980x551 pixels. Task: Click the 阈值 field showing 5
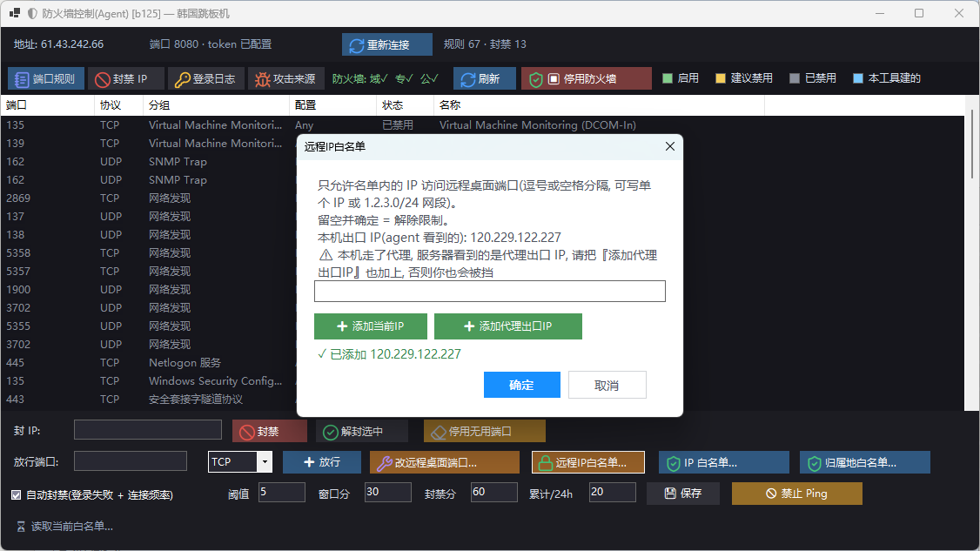click(281, 492)
